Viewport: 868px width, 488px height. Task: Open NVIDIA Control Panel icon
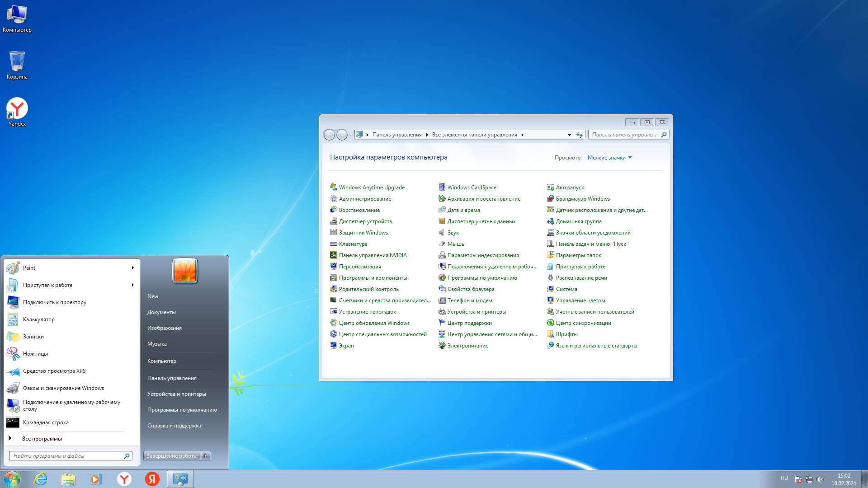click(x=334, y=255)
